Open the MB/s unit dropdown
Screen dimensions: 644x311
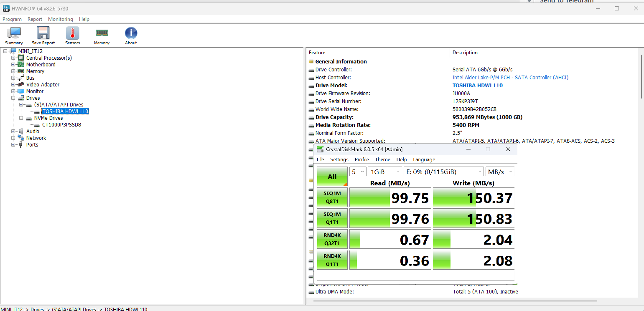500,172
